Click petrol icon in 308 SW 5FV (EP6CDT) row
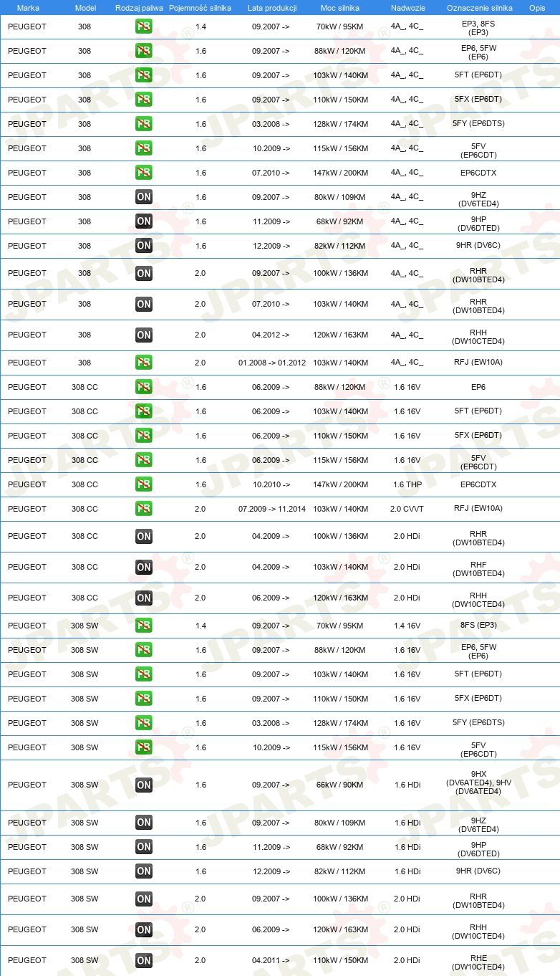The height and width of the screenshot is (976, 560). pyautogui.click(x=144, y=747)
